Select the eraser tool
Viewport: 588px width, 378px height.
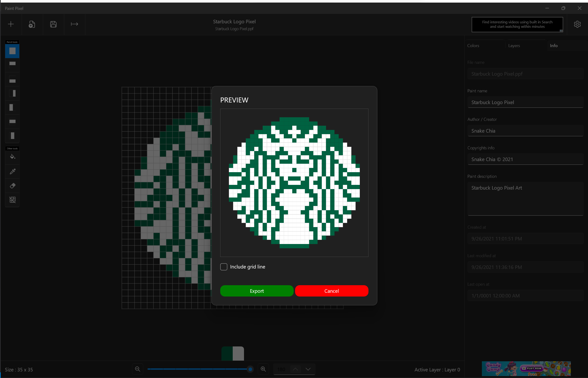(12, 186)
